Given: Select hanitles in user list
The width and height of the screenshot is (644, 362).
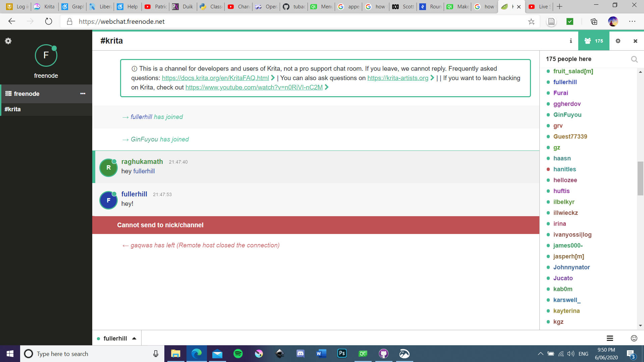Looking at the screenshot, I should pyautogui.click(x=565, y=169).
